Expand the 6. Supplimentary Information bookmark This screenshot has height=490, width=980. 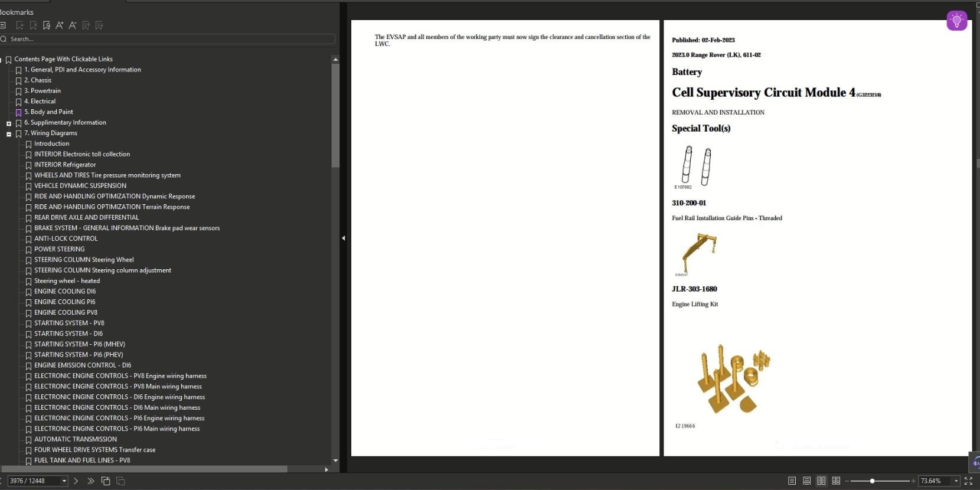point(9,123)
